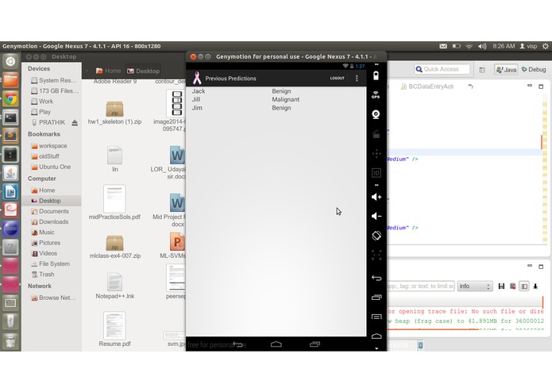The height and width of the screenshot is (392, 552).
Task: Tap Android navigation bar back button
Action: [238, 344]
